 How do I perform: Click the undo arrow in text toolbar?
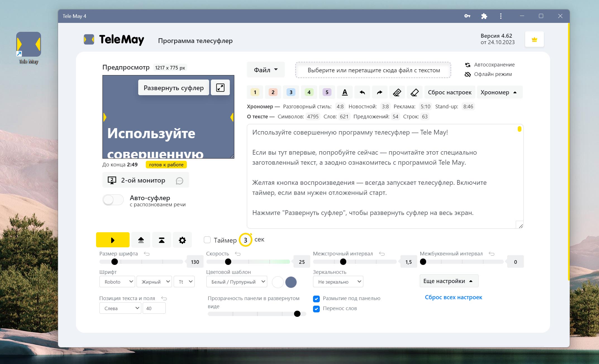click(362, 92)
